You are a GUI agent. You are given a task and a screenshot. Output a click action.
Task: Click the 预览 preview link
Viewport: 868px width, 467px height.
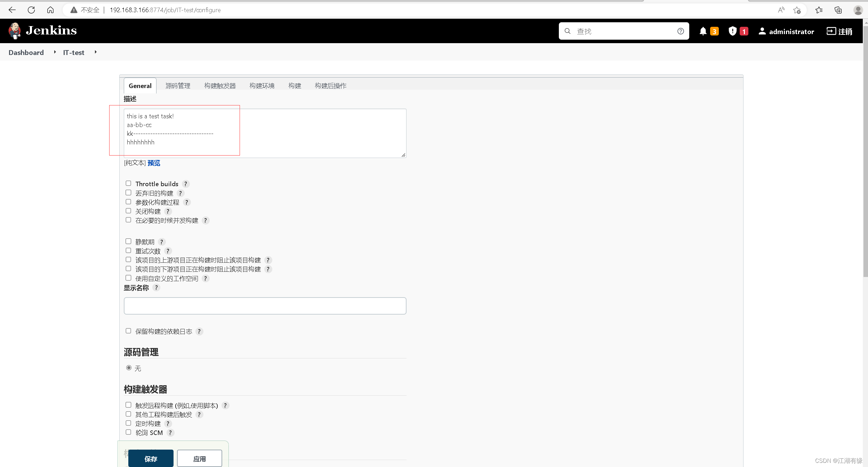154,163
